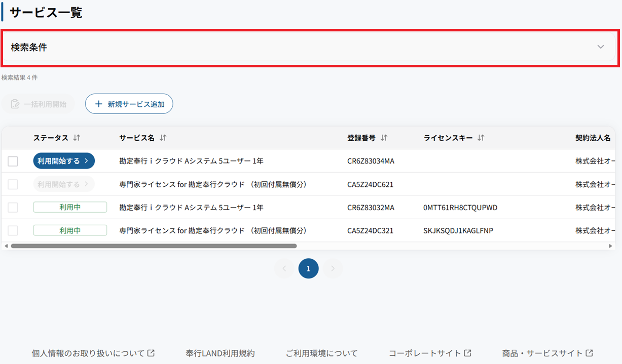Click service name in CR6Z83032MA row
The width and height of the screenshot is (622, 364).
pyautogui.click(x=191, y=208)
